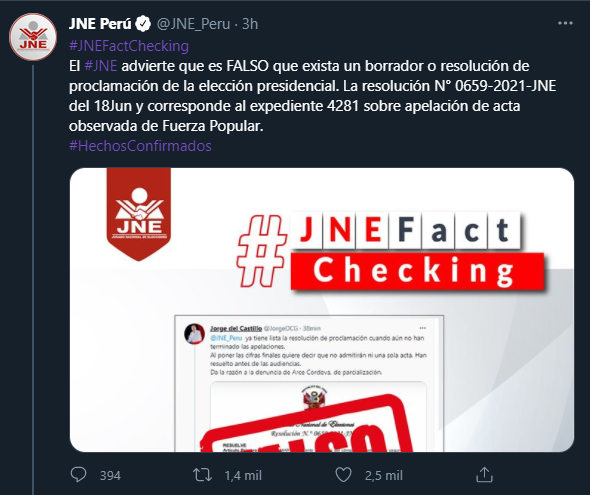Click the tweet body text to expand
Image resolution: width=590 pixels, height=495 pixels.
(312, 96)
